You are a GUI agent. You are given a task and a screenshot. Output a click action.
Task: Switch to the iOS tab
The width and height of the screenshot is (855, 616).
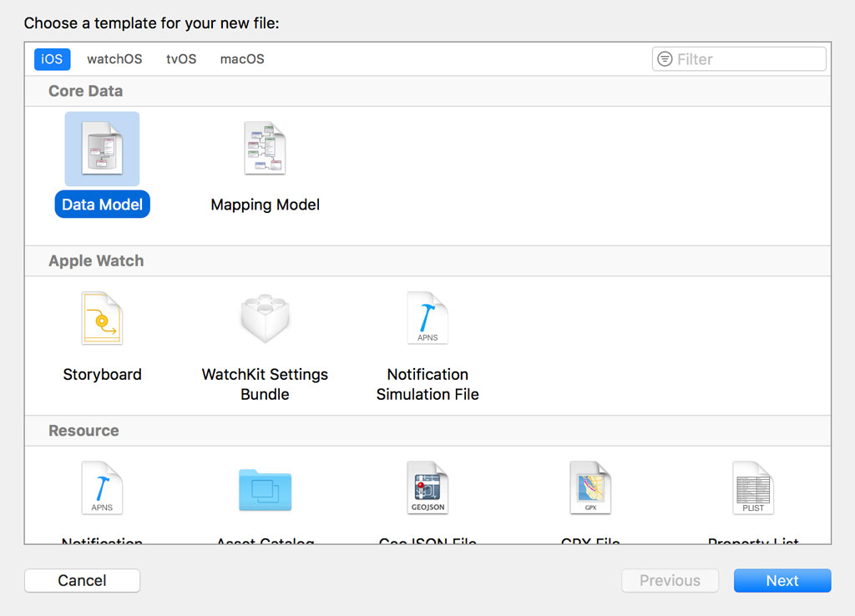[52, 59]
